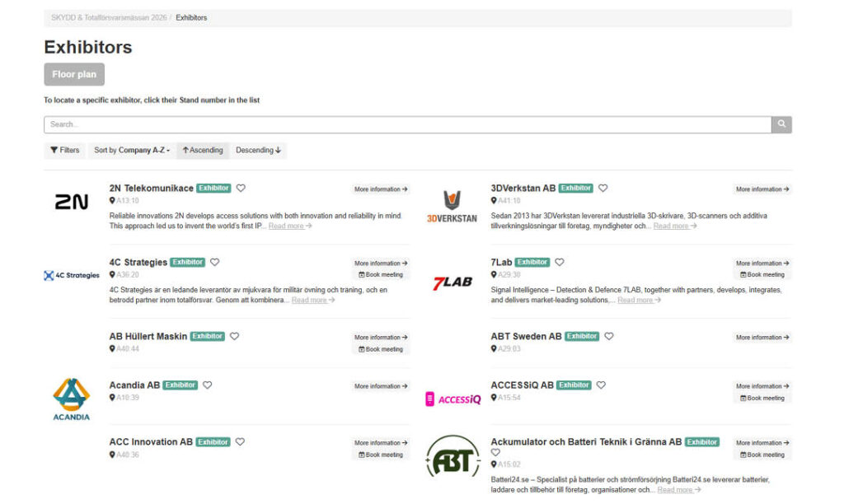Locate stand A41:10 of 3DVerkstan AB
This screenshot has width=844, height=504.
509,201
